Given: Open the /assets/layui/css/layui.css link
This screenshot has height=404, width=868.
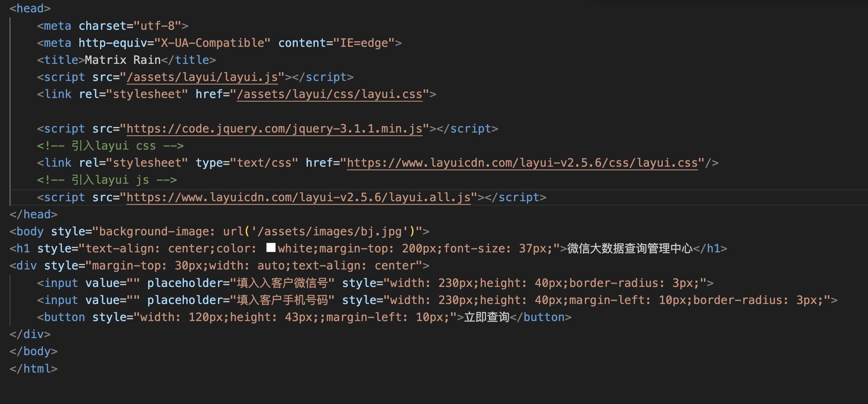Looking at the screenshot, I should [x=330, y=94].
